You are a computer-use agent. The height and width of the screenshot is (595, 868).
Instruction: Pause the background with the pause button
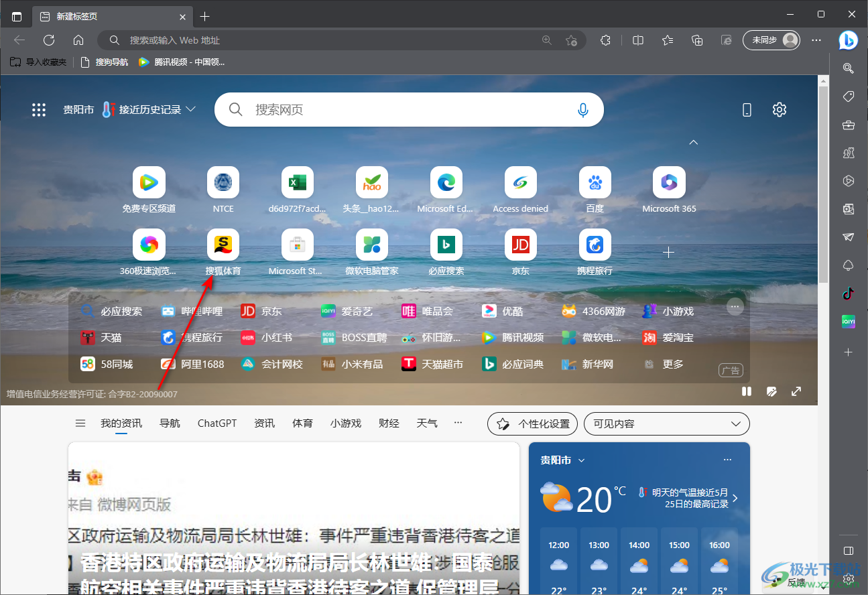[x=747, y=391]
